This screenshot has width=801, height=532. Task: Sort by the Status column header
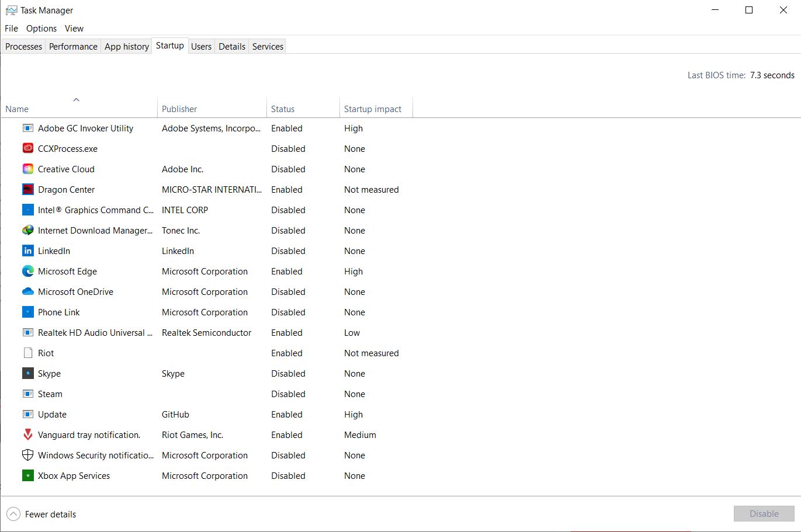(x=303, y=107)
